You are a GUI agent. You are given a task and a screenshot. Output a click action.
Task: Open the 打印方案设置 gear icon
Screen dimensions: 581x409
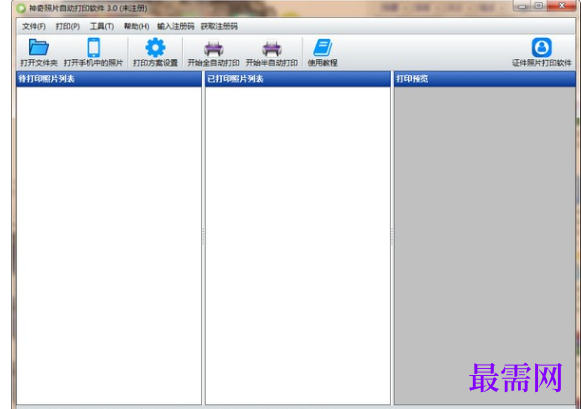coord(155,47)
